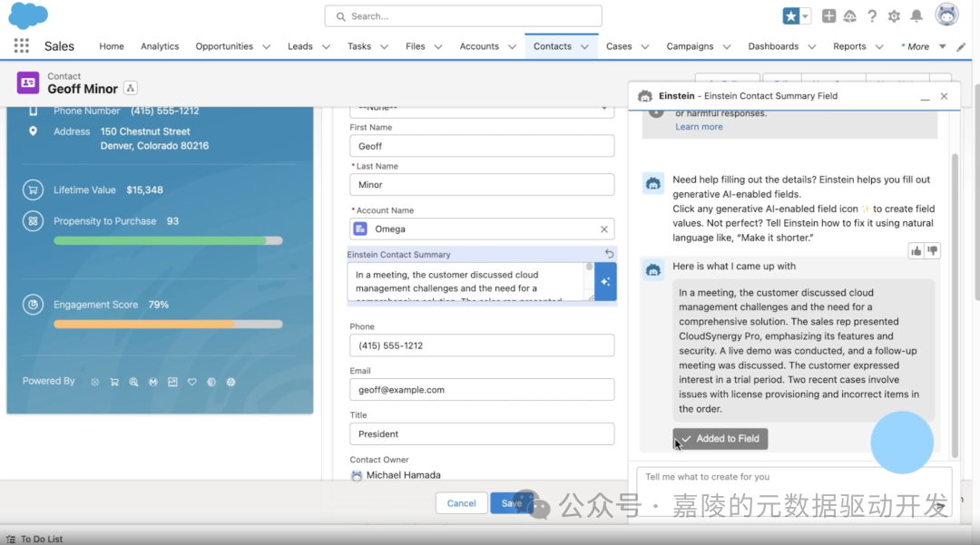The height and width of the screenshot is (545, 980).
Task: Click the Phone input field
Action: (x=482, y=345)
